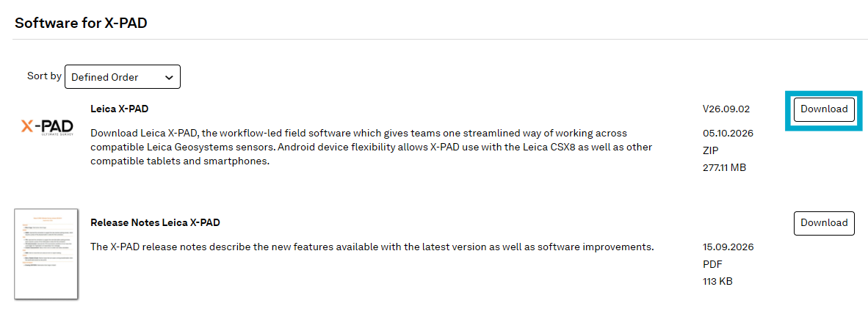Click the 277.11 MB file size
Screen dimensions: 868x317
(725, 167)
